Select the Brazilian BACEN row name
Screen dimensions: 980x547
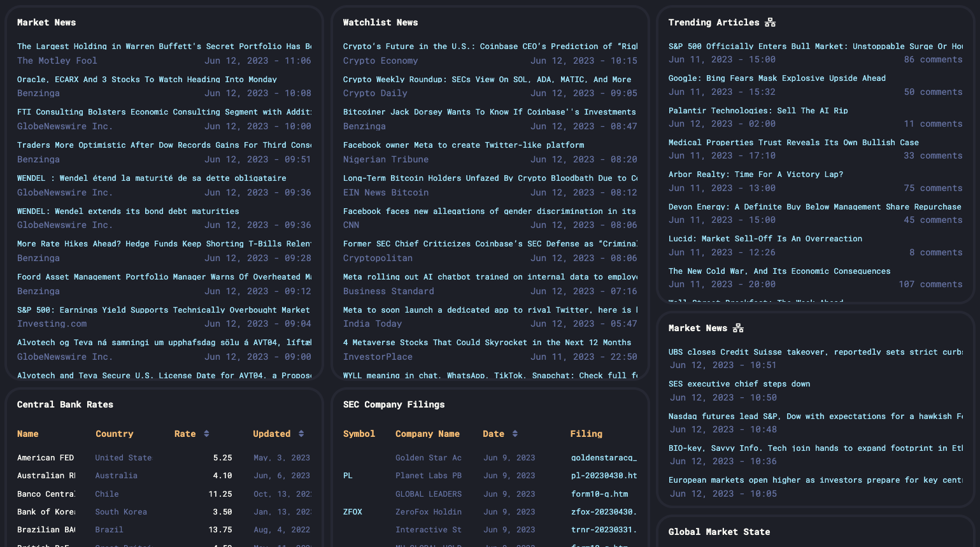pos(46,530)
